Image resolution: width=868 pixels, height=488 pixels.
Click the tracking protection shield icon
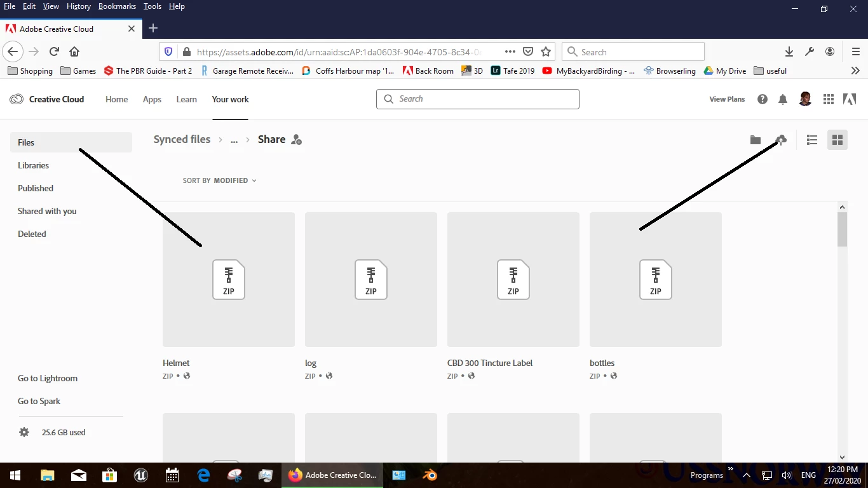point(168,51)
